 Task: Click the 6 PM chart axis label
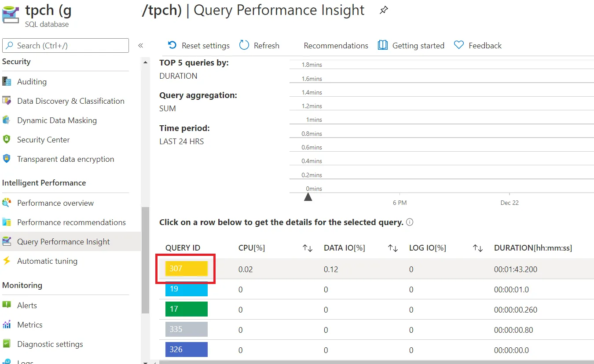pos(400,203)
